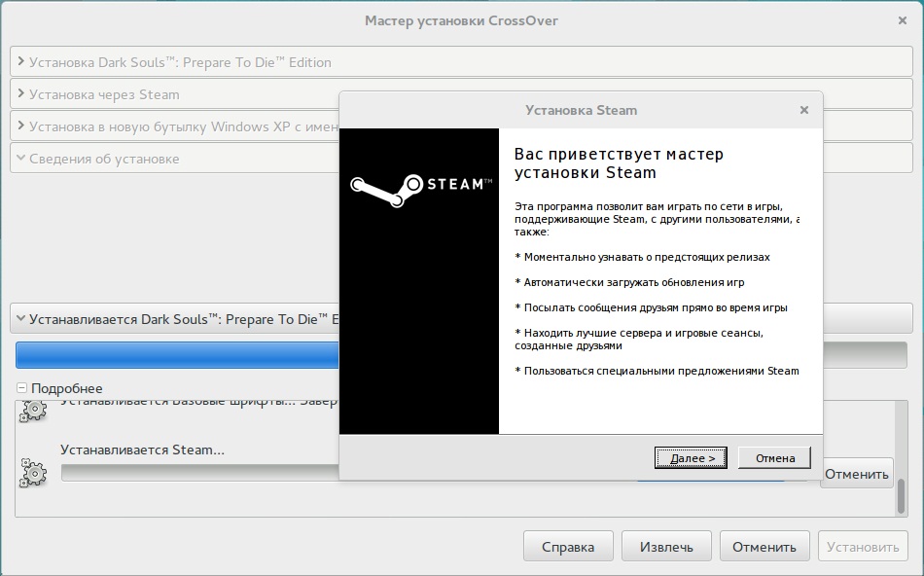Click the Извлечь button
Image resolution: width=924 pixels, height=576 pixels.
coord(666,547)
